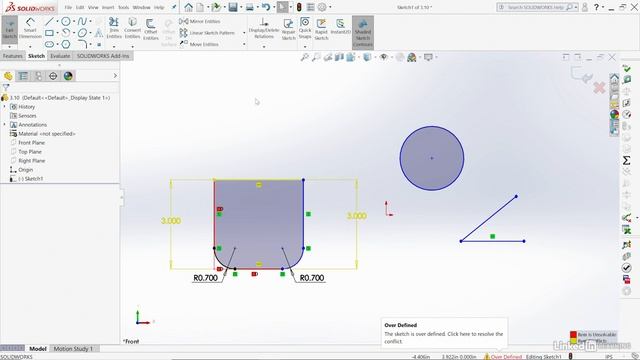Image resolution: width=640 pixels, height=360 pixels.
Task: Select the Line sketch tool
Action: [49, 21]
